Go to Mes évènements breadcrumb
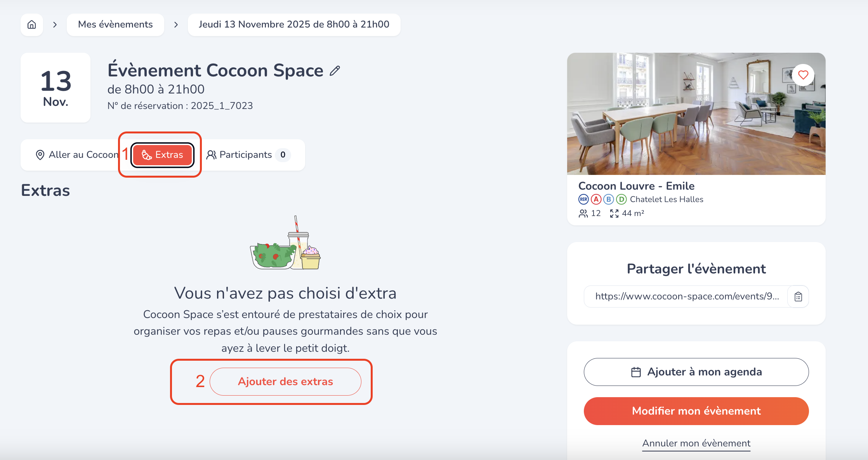 coord(115,25)
